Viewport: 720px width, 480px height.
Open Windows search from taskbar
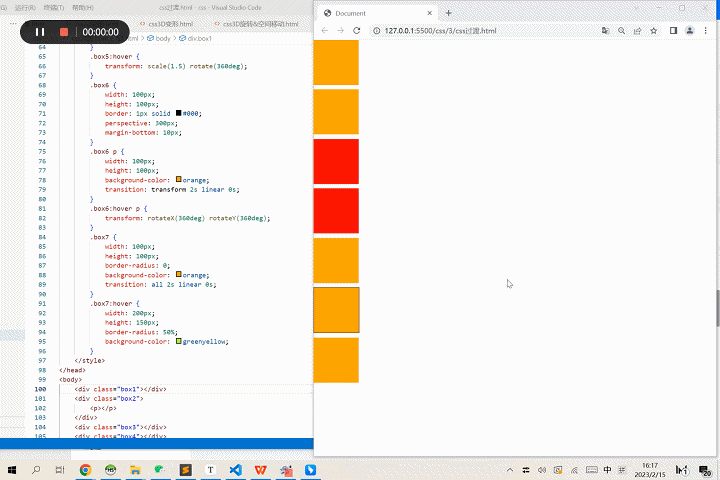click(36, 470)
